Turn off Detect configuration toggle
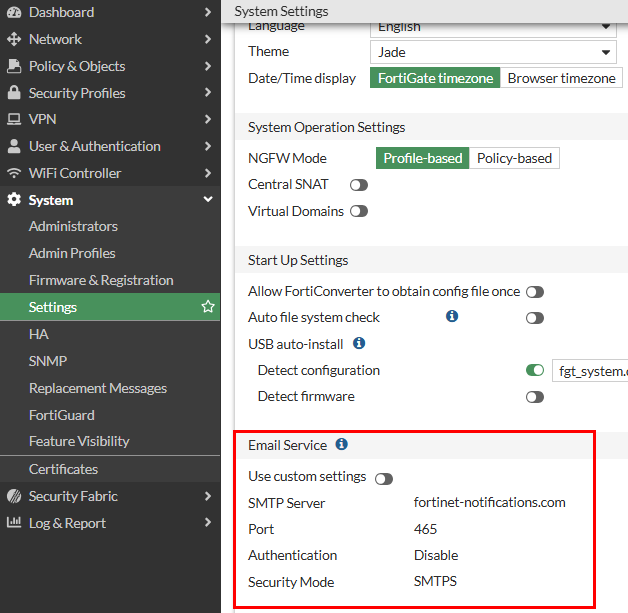The width and height of the screenshot is (628, 613). pyautogui.click(x=535, y=371)
